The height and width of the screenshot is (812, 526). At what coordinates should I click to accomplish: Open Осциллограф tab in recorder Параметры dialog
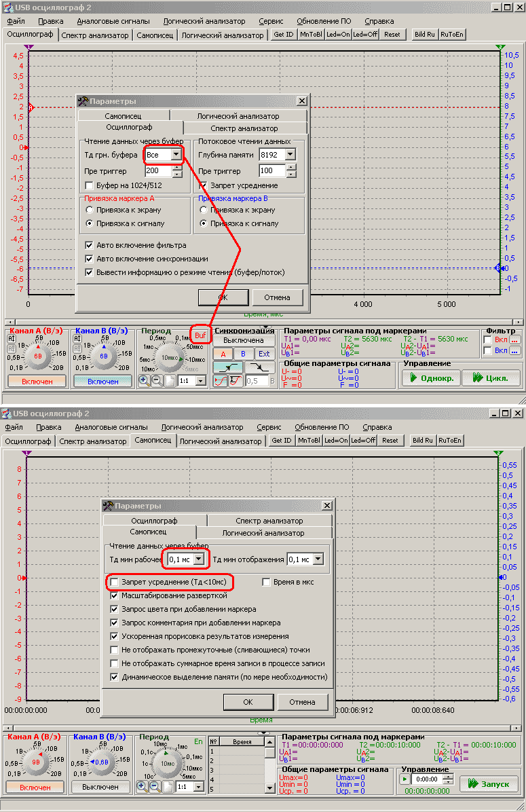click(154, 521)
